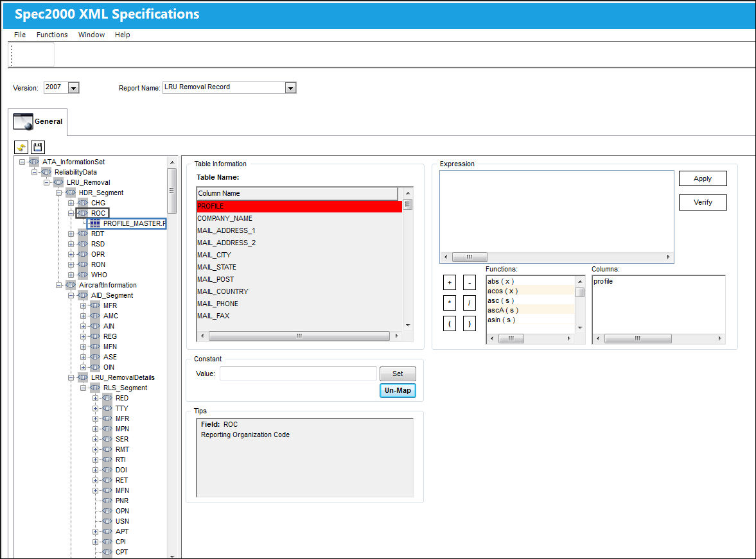Select the abs ( x ) function

[531, 282]
